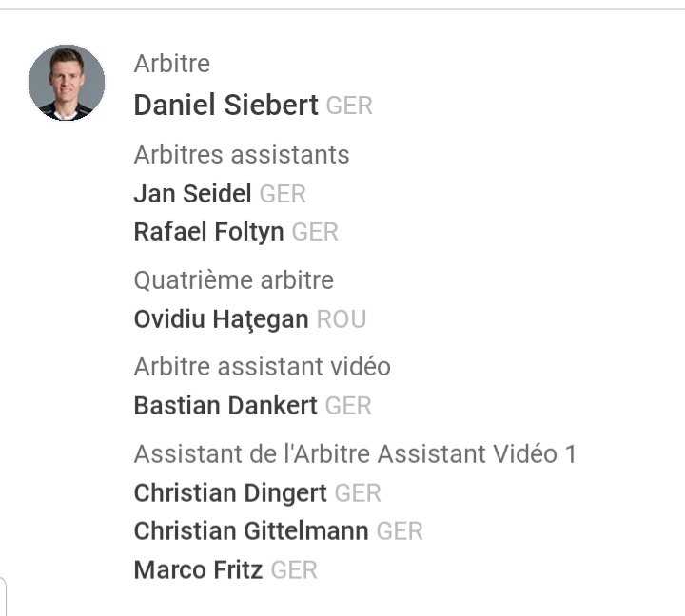Screen dimensions: 685x616
Task: Select Christian Gittelmann in the list
Action: pyautogui.click(x=251, y=531)
